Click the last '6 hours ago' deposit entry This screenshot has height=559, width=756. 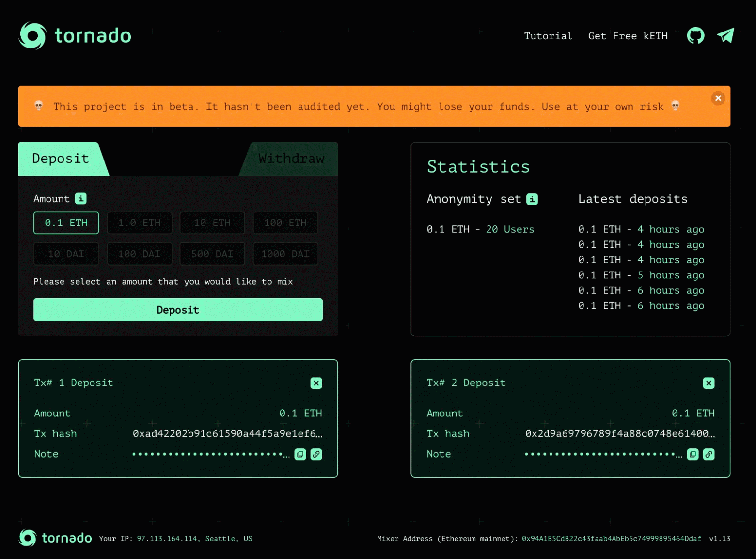coord(641,306)
